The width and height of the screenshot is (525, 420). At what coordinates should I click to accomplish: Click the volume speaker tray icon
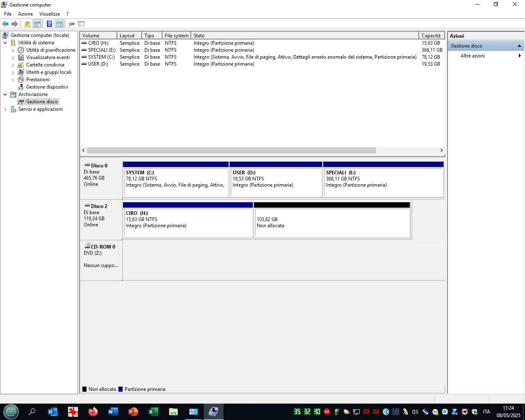(x=415, y=412)
